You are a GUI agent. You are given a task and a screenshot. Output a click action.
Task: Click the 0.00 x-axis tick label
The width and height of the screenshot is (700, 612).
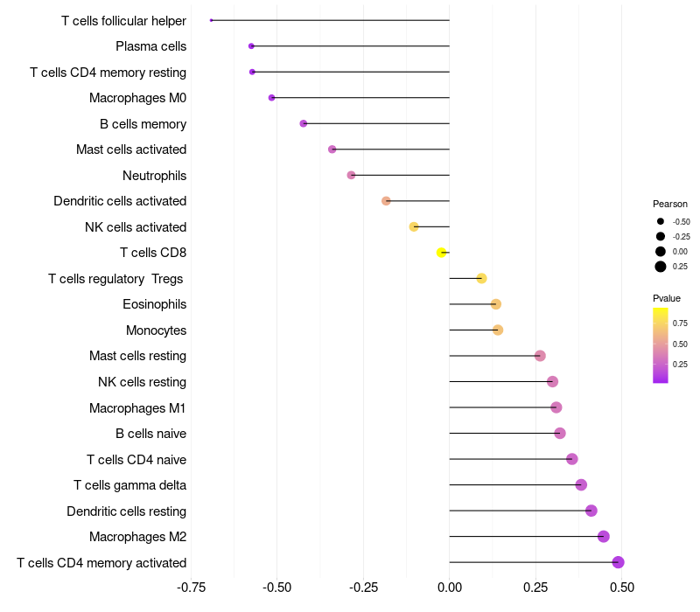click(x=449, y=587)
